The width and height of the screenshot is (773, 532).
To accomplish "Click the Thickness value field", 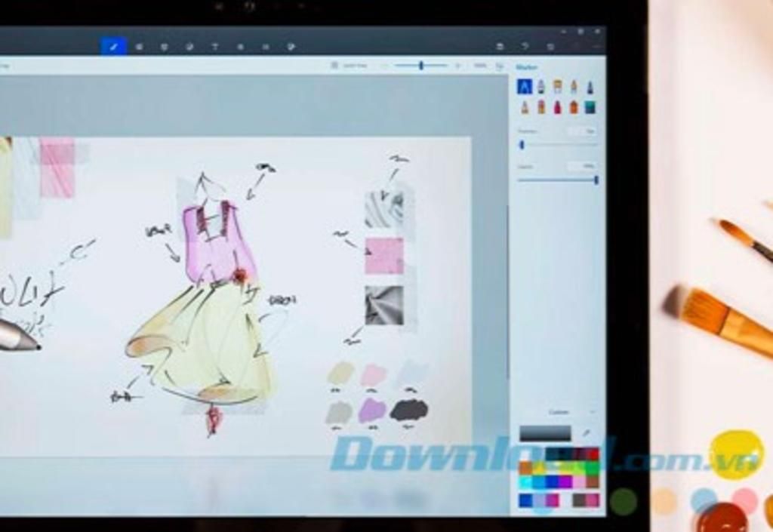I will [582, 131].
